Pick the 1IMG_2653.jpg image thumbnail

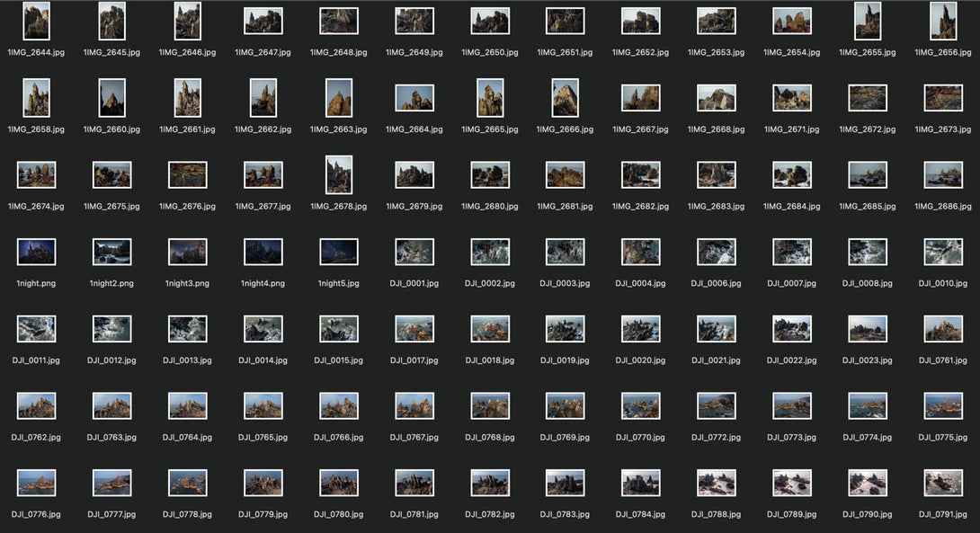click(x=717, y=22)
